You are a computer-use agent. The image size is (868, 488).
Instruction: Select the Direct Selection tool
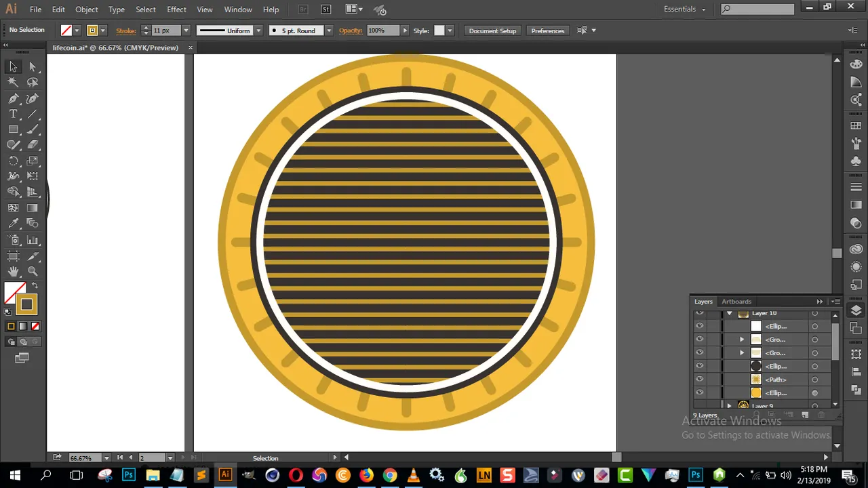(x=33, y=66)
